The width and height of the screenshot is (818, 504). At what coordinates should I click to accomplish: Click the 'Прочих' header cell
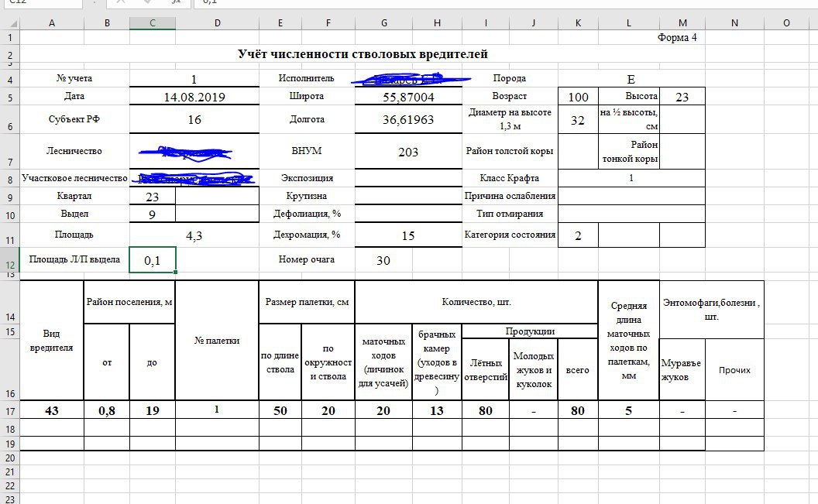(x=734, y=369)
